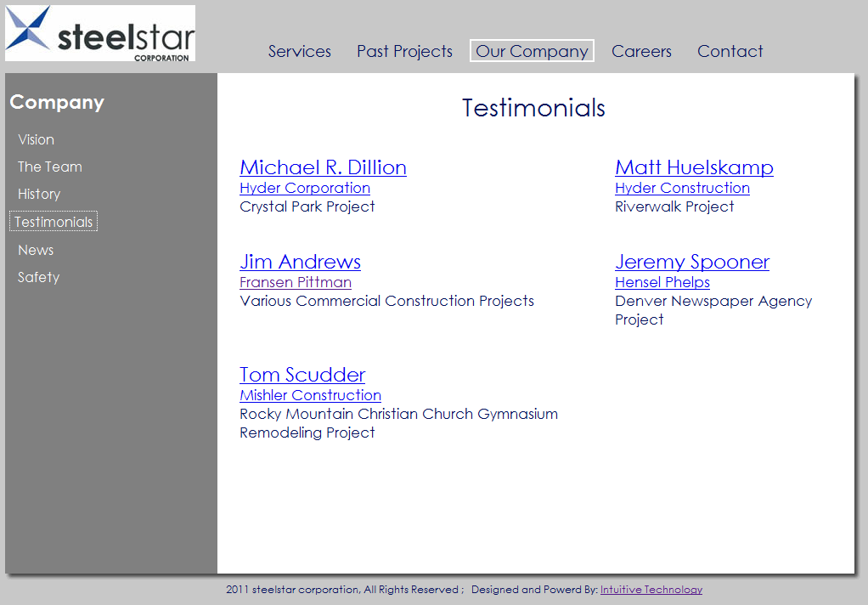
Task: Click Rocky Mountain Christian Church Gymnasium text
Action: pyautogui.click(x=398, y=414)
